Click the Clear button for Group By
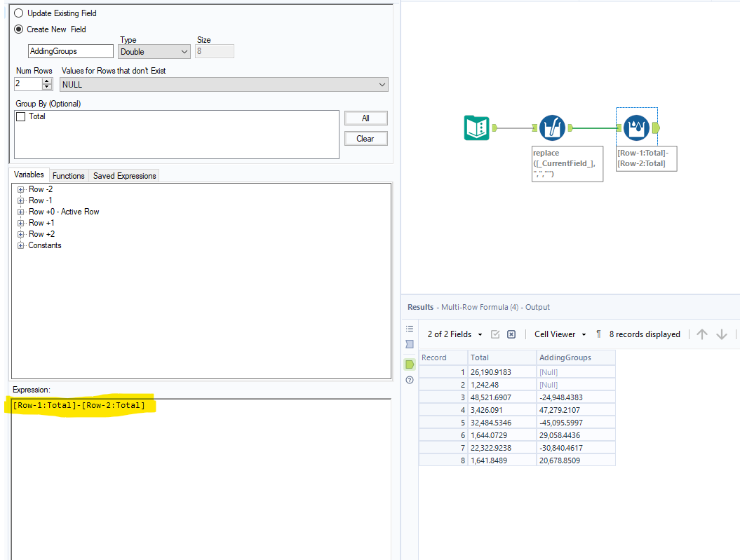 (x=365, y=138)
